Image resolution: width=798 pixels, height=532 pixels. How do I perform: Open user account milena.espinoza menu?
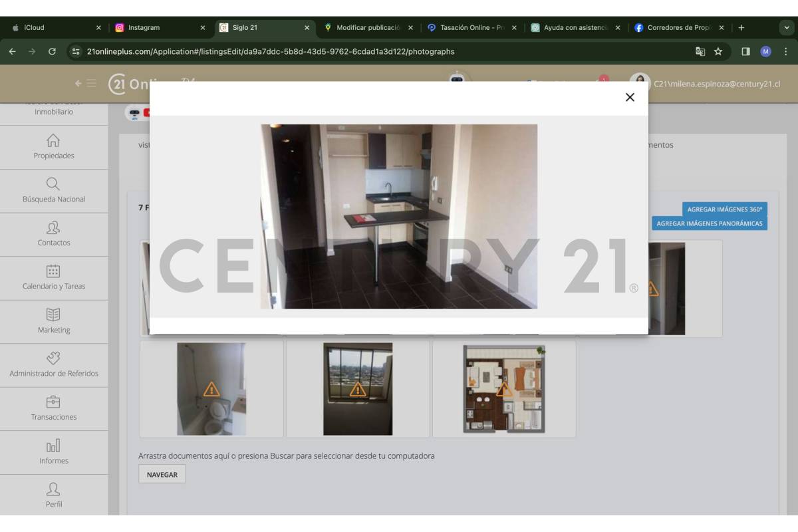pos(717,84)
